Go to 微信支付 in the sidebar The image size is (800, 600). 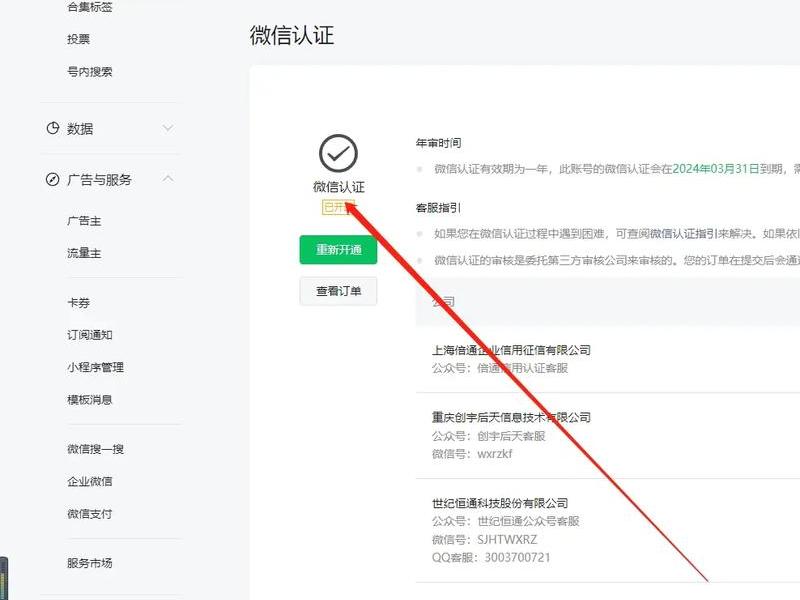click(90, 514)
